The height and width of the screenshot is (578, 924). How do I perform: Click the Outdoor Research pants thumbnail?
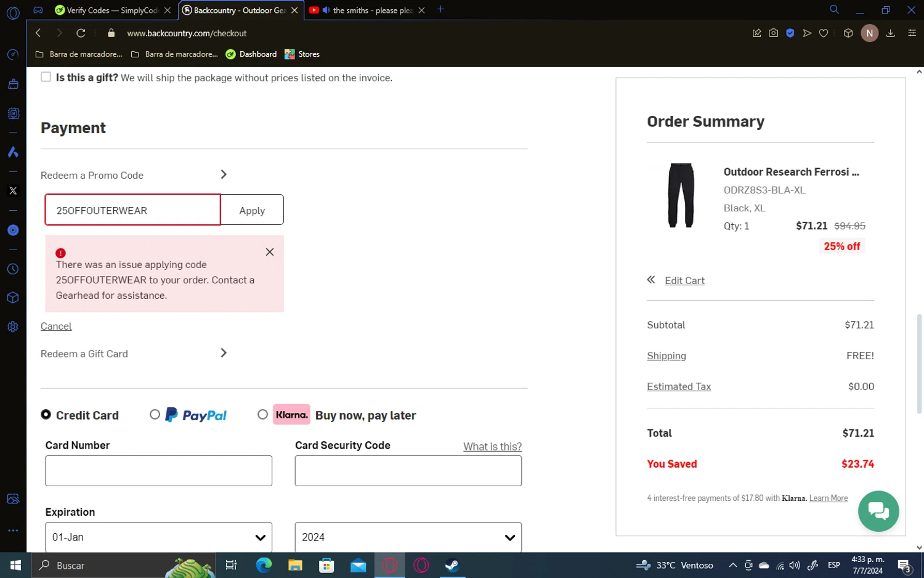click(x=681, y=195)
